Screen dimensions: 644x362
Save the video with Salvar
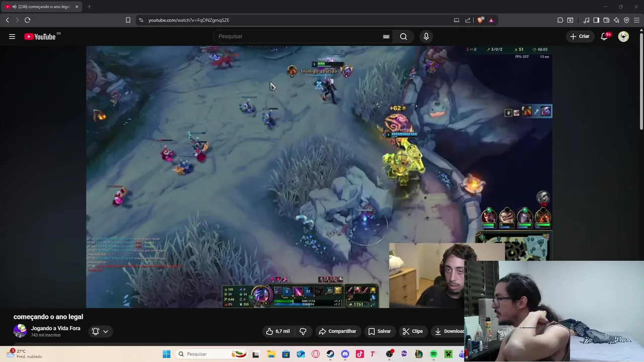pyautogui.click(x=379, y=331)
